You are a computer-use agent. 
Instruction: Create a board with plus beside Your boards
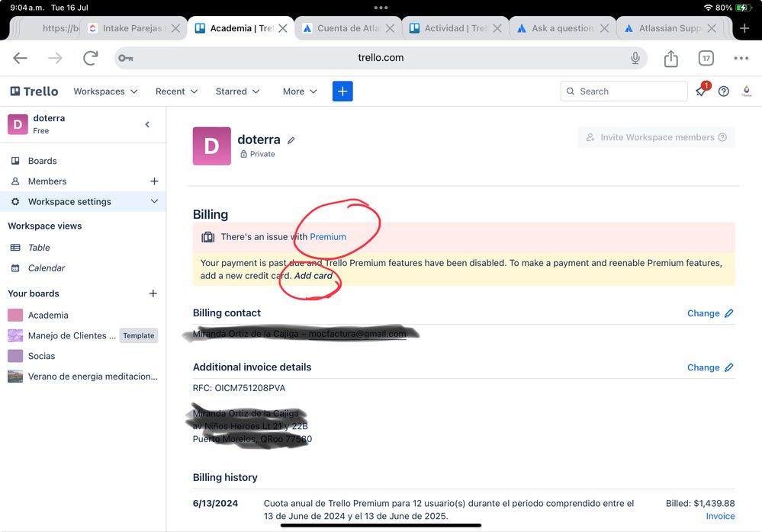click(153, 293)
